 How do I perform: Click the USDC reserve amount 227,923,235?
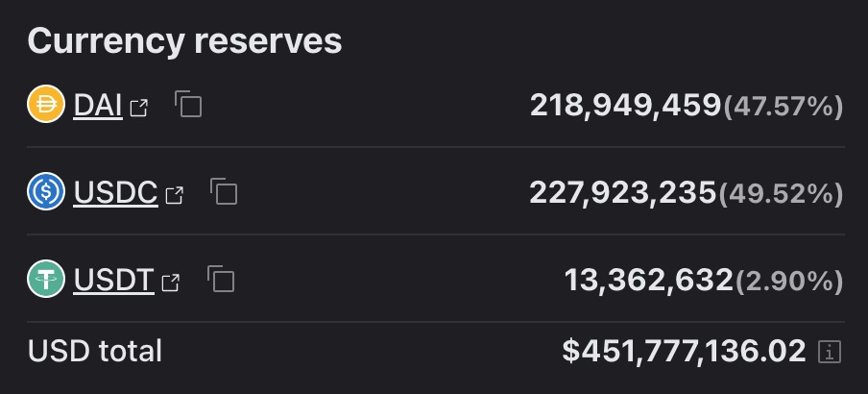coord(622,193)
